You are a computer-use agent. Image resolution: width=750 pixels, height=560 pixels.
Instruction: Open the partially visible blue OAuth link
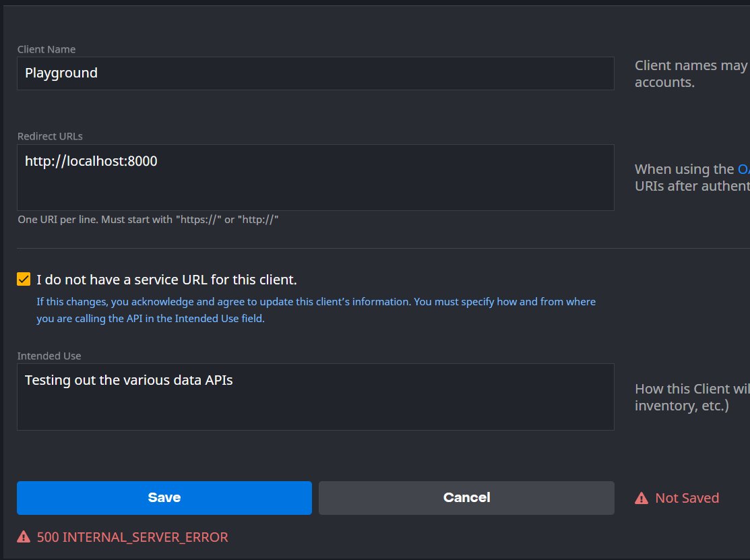744,169
